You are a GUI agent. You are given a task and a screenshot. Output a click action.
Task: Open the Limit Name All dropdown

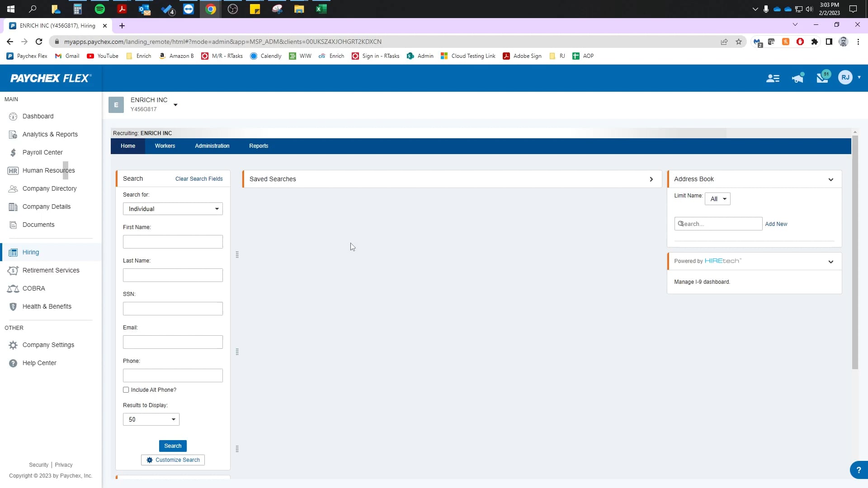point(717,199)
